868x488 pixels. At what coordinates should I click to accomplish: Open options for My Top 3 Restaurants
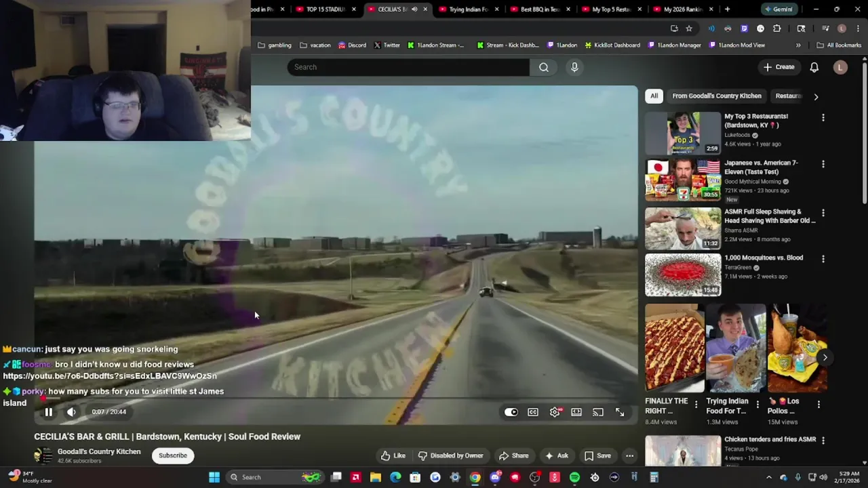[x=823, y=117]
